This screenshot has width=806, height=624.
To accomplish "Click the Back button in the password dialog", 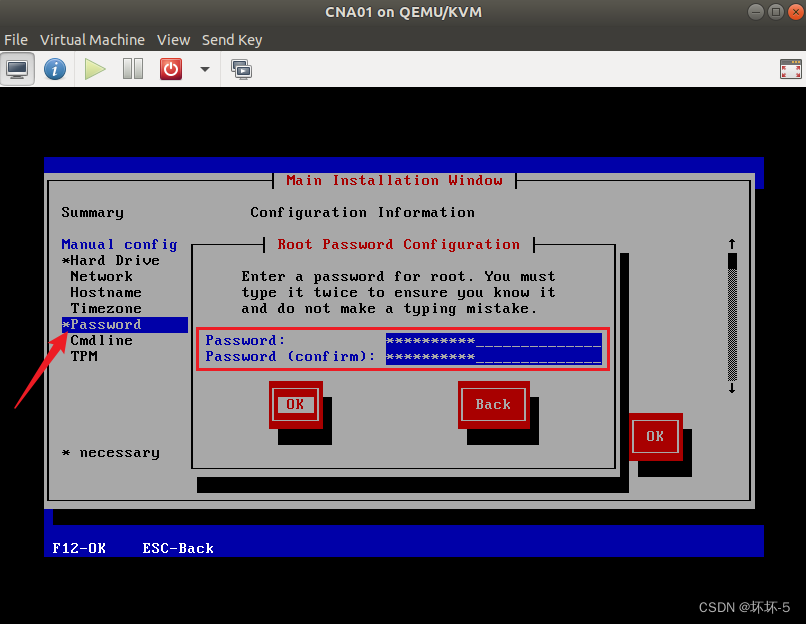I will [492, 404].
